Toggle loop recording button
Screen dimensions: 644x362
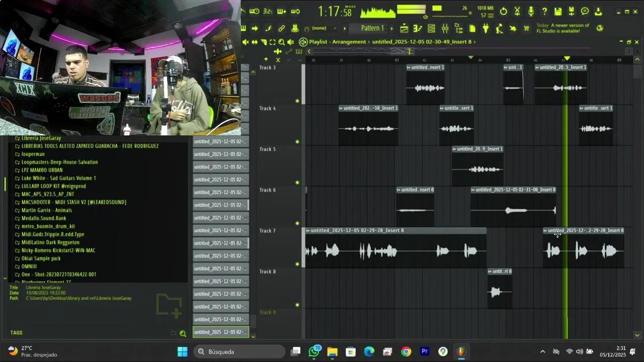pyautogui.click(x=295, y=11)
